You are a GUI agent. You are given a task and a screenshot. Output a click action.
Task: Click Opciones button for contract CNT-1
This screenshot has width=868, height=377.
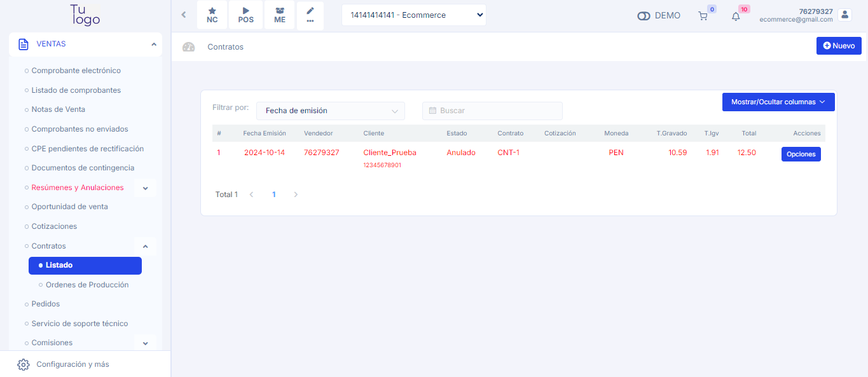801,154
